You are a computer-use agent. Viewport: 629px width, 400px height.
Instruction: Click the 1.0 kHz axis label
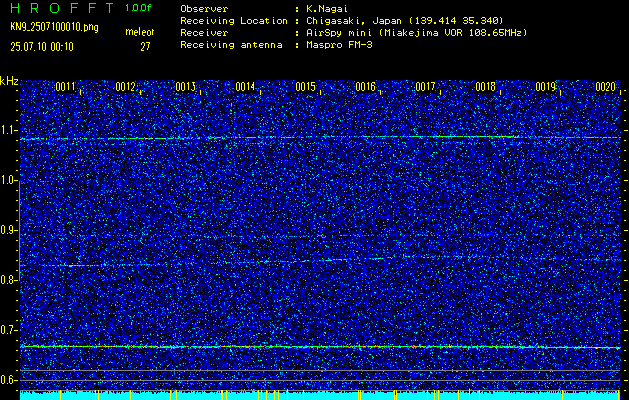[x=9, y=180]
